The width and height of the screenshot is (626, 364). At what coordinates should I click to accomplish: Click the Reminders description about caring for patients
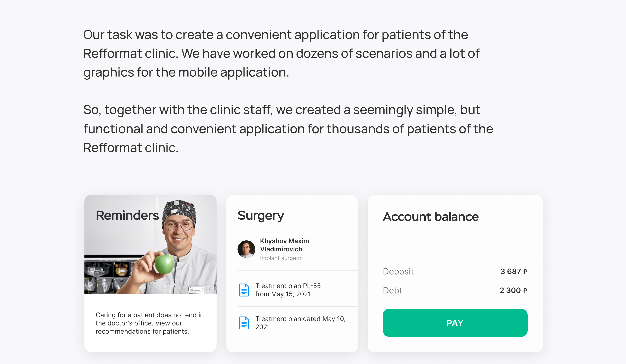(x=149, y=323)
